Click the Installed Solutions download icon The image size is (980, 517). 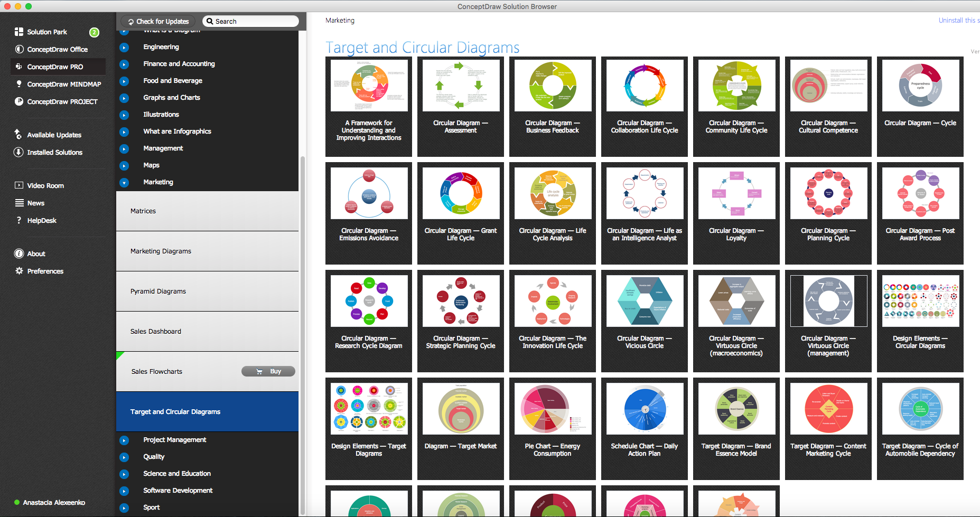pyautogui.click(x=18, y=152)
